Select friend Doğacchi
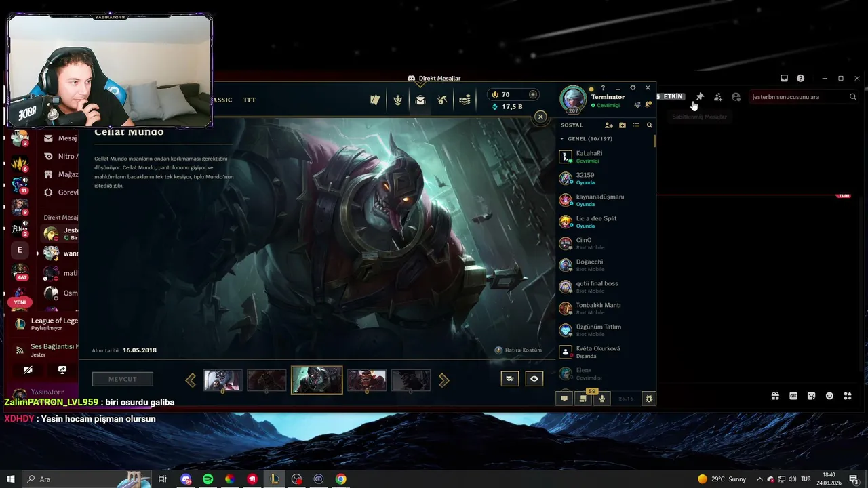Screen dimensions: 868x488 (605, 265)
